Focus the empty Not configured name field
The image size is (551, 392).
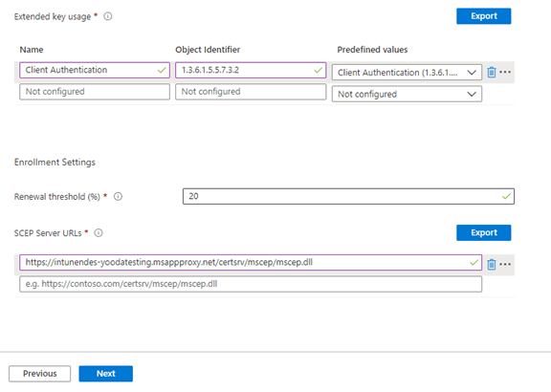tap(95, 92)
